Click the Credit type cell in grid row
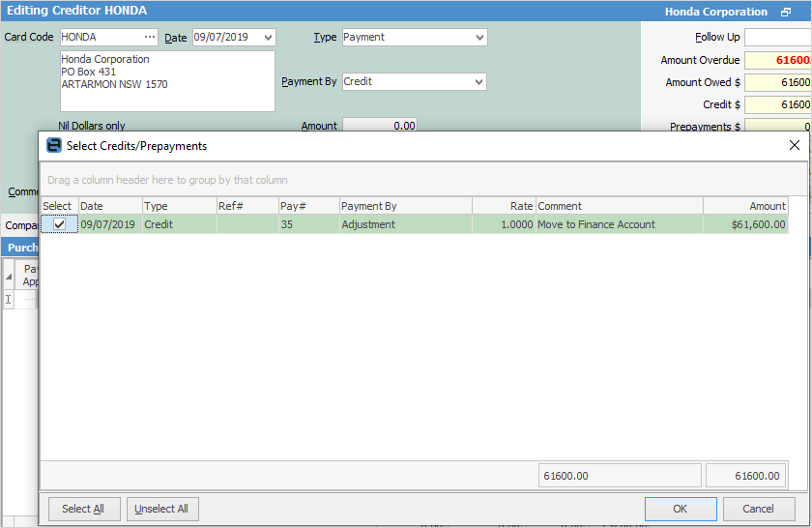The height and width of the screenshot is (528, 812). click(x=179, y=224)
